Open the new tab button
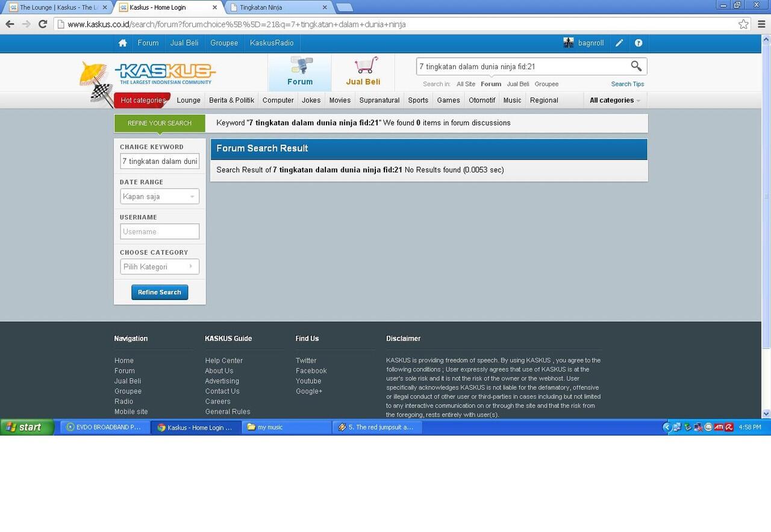This screenshot has width=771, height=532. (x=344, y=8)
